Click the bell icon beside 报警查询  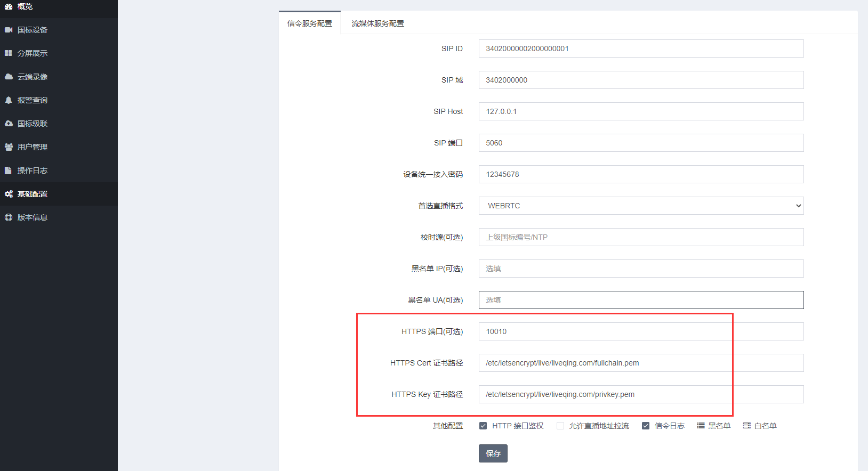point(9,100)
